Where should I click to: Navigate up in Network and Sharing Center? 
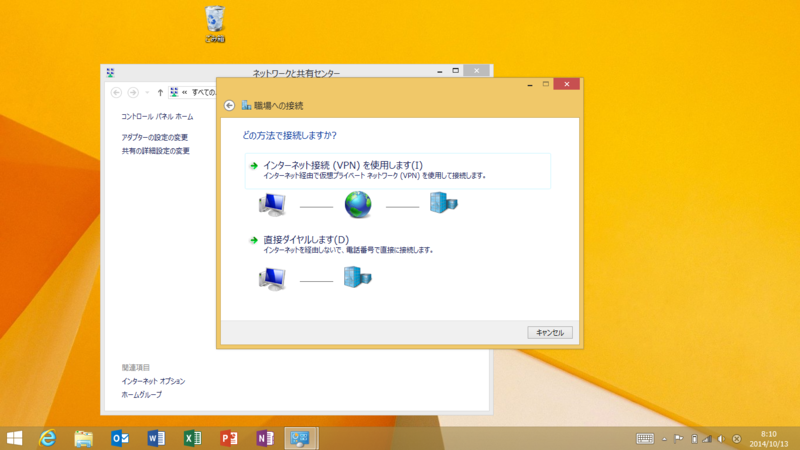tap(160, 92)
